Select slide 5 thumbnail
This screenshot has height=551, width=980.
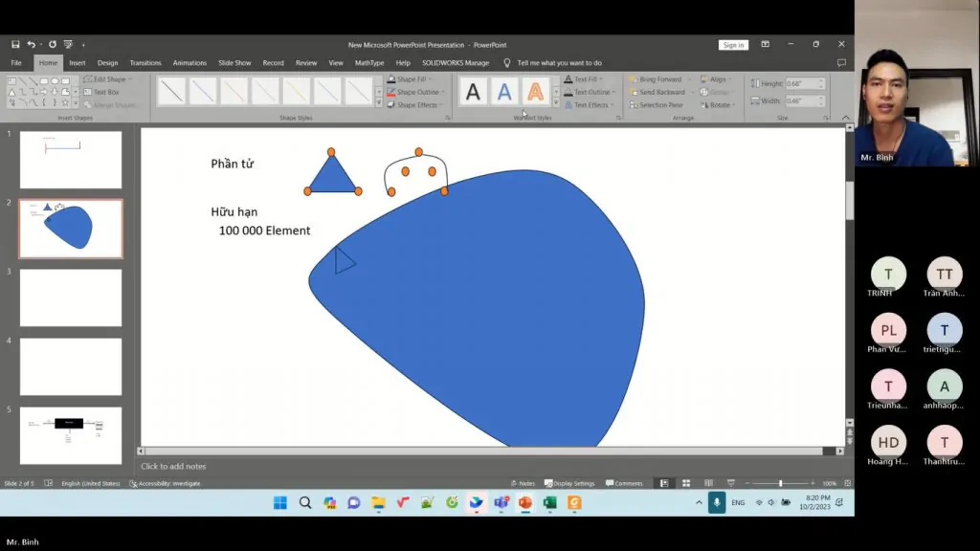tap(71, 435)
